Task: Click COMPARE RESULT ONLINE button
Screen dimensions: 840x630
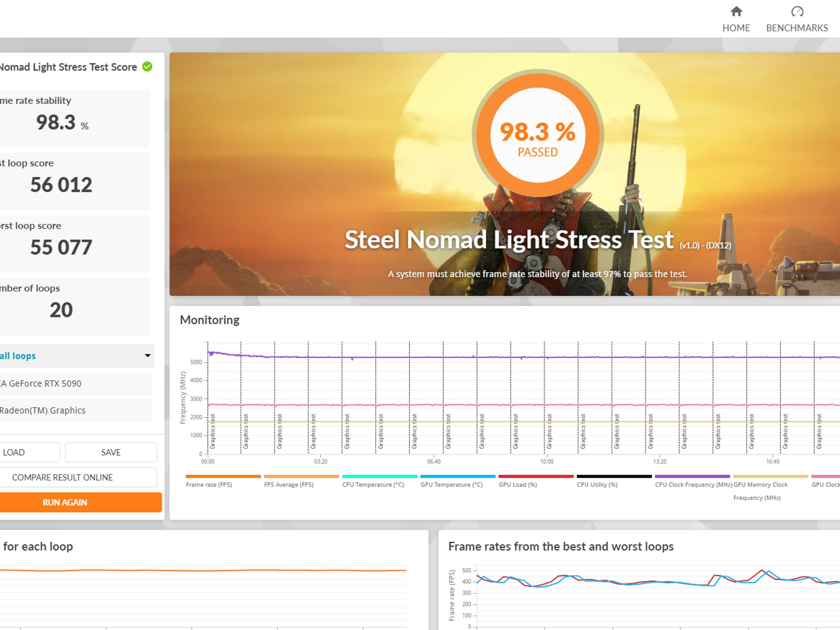Action: [78, 477]
